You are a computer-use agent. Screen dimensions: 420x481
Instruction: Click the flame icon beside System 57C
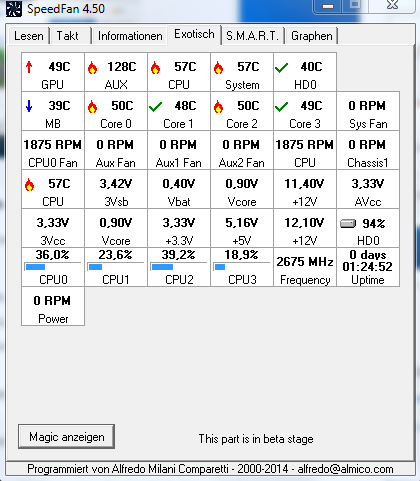tap(218, 68)
